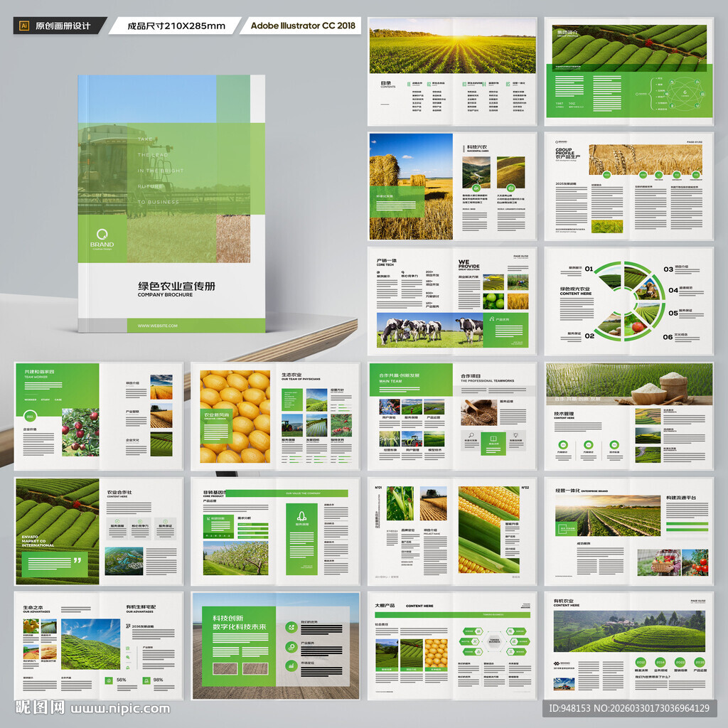Screen dimensions: 728x728
Task: Click the green "2035" year circle
Action: click(x=700, y=662)
